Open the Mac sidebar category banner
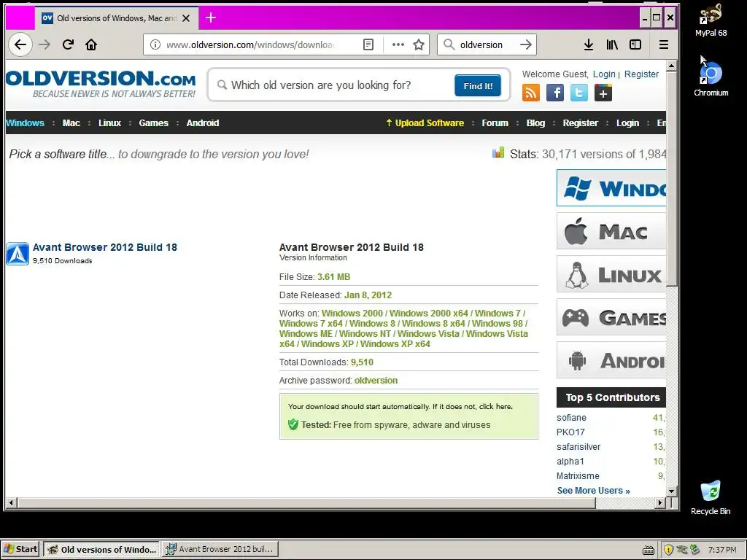This screenshot has height=560, width=747. pyautogui.click(x=611, y=231)
